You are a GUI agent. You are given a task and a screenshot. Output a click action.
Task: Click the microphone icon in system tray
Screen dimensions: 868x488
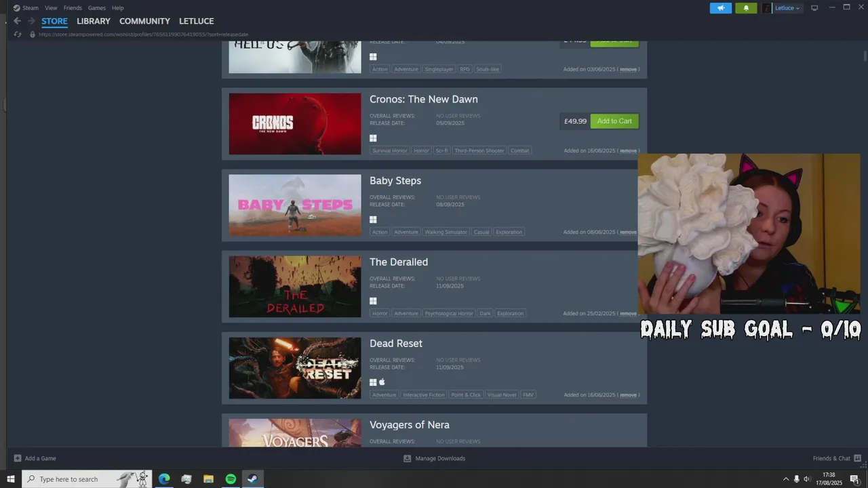click(796, 479)
